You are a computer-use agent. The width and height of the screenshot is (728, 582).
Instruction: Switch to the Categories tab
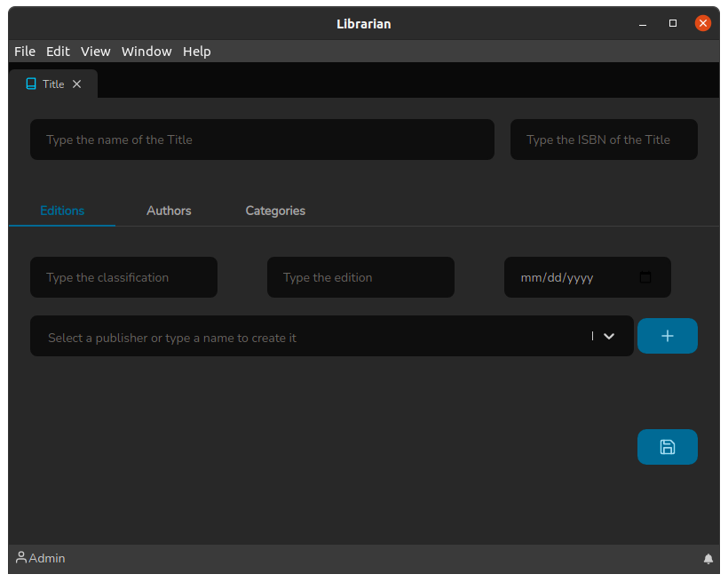(275, 211)
